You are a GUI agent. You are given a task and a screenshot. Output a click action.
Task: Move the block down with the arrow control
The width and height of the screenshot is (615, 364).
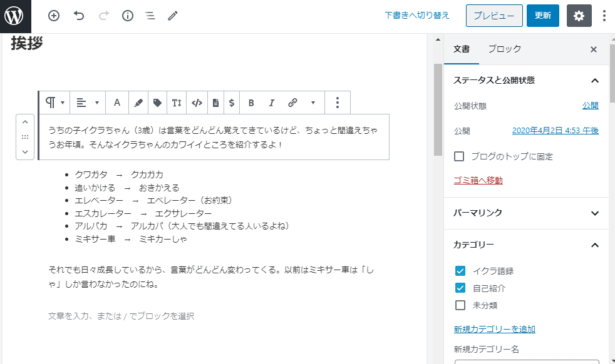[24, 151]
